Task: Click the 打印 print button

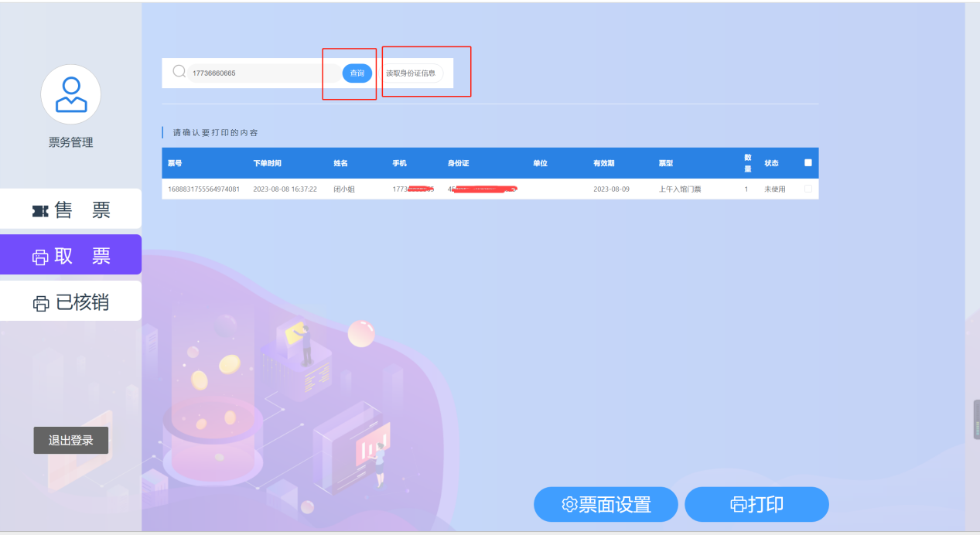Action: [x=756, y=503]
